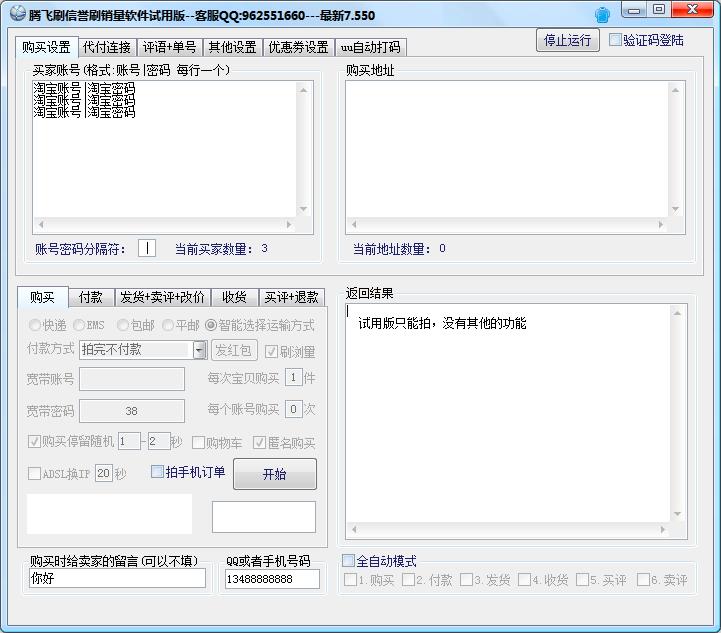
Task: Check the 4.收货 auto-mode checkbox
Action: point(524,580)
